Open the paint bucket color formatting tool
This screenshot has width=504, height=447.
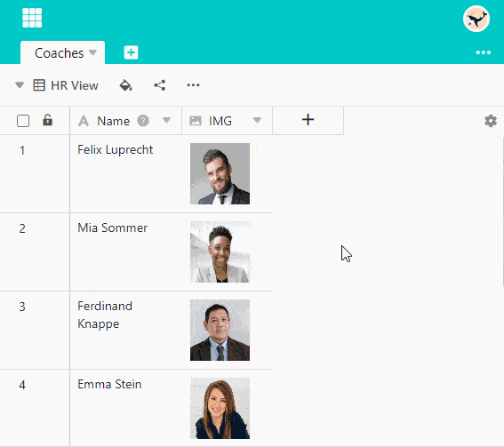click(125, 85)
